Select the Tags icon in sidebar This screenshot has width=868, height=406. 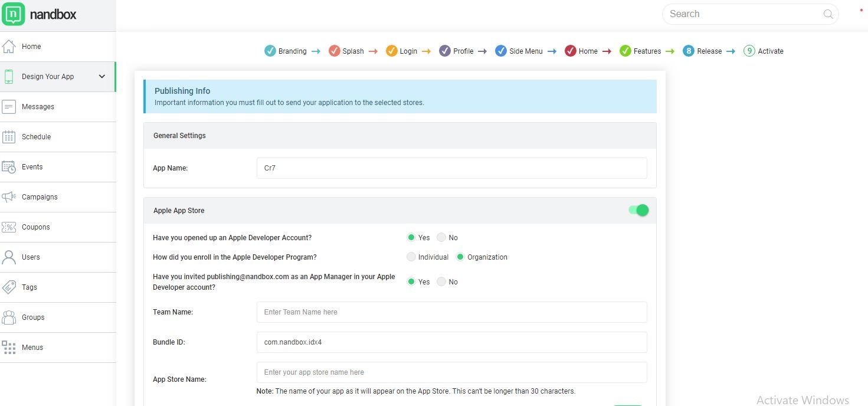coord(9,287)
